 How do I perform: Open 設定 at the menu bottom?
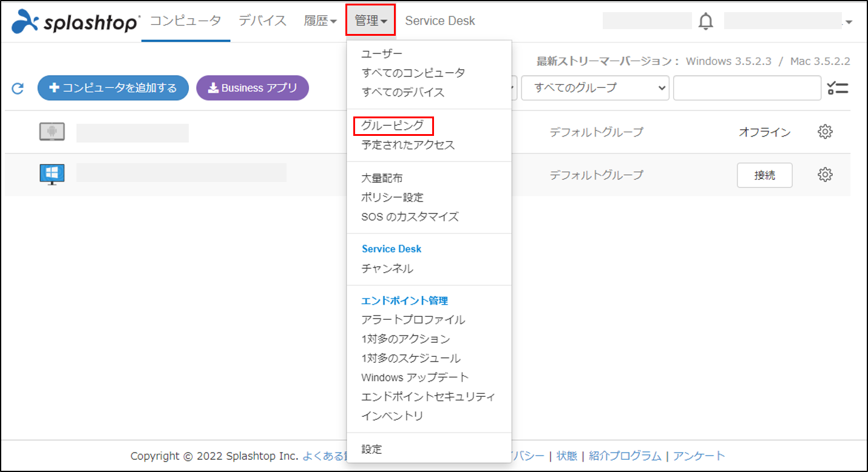tap(371, 450)
